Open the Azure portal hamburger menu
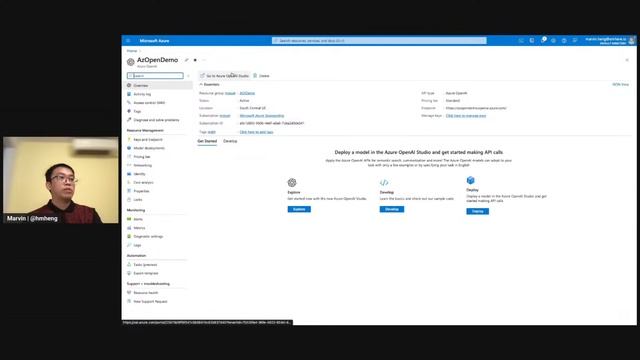The width and height of the screenshot is (640, 360). pos(128,41)
